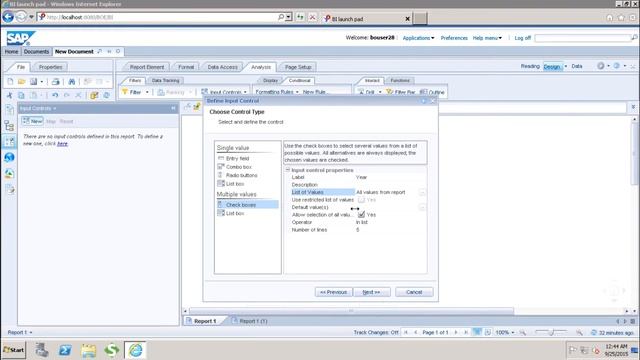Click the Filter funnel icon
This screenshot has height=360, width=640.
[x=125, y=92]
